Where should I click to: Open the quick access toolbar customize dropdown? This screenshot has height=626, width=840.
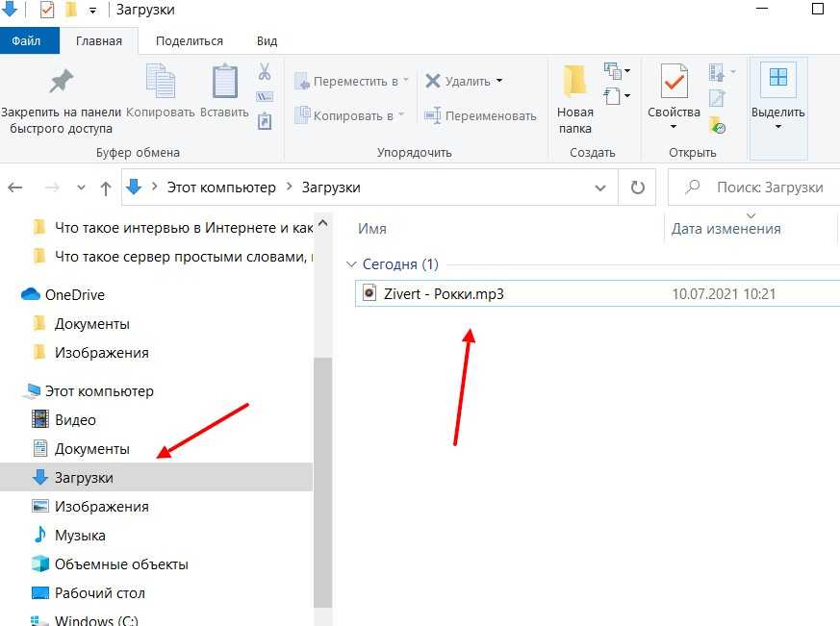pos(92,11)
